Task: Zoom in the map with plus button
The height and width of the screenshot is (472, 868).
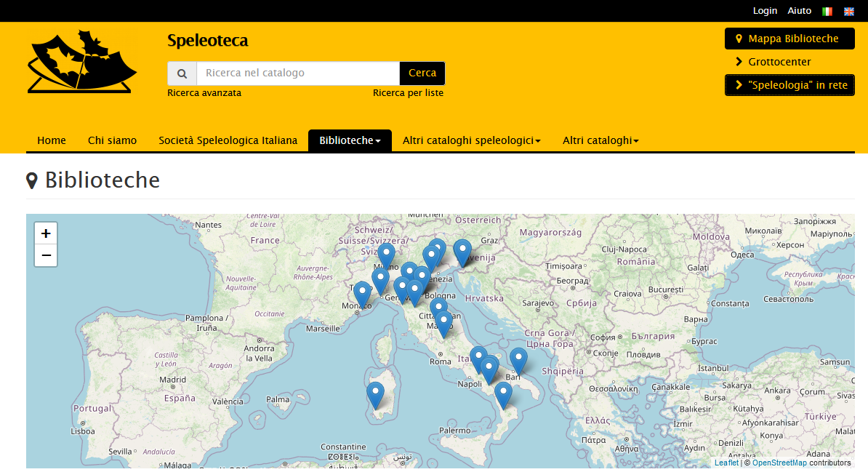Action: pos(46,233)
